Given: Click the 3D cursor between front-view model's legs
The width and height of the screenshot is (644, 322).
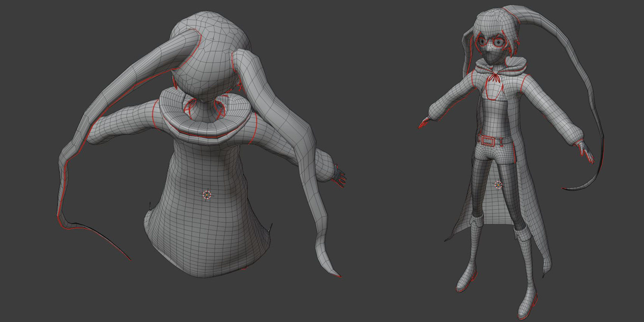Looking at the screenshot, I should [x=498, y=185].
